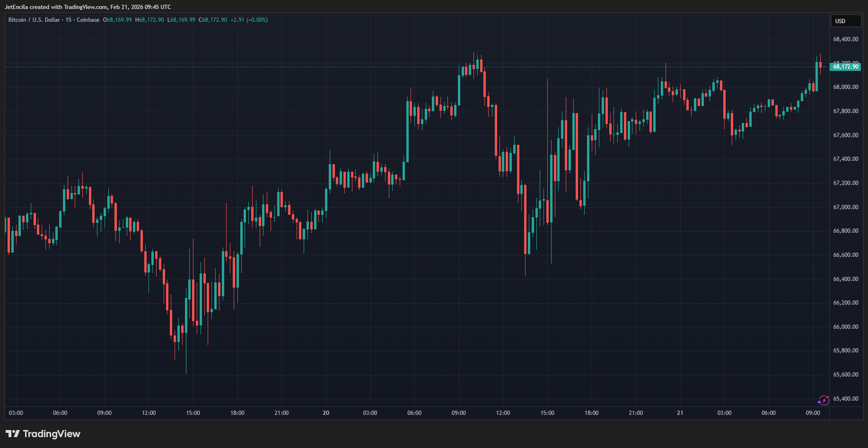Click the leftmost 03:00 time axis label
868x448 pixels.
pyautogui.click(x=16, y=413)
